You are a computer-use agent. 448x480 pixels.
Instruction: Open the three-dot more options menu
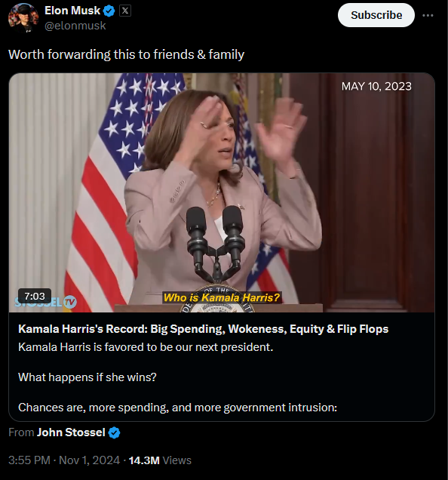(428, 15)
